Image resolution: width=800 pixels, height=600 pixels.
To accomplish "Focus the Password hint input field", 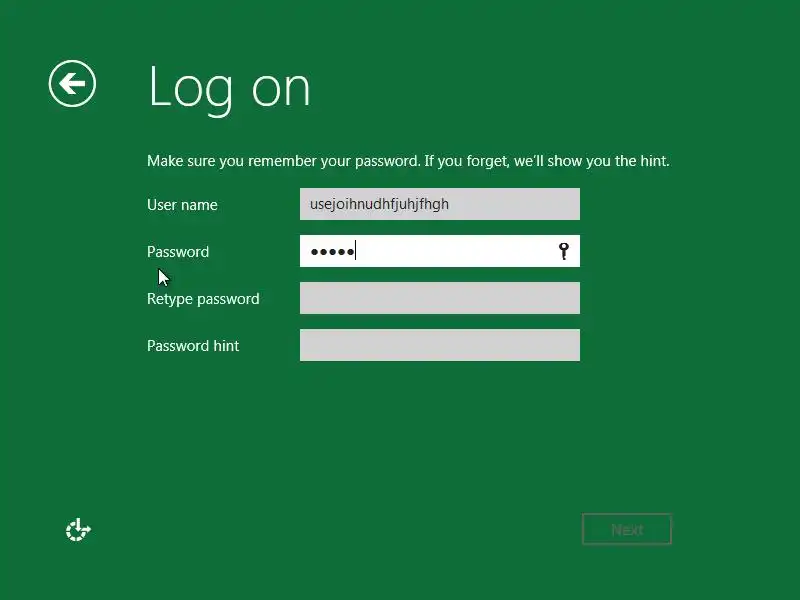I will pos(440,345).
